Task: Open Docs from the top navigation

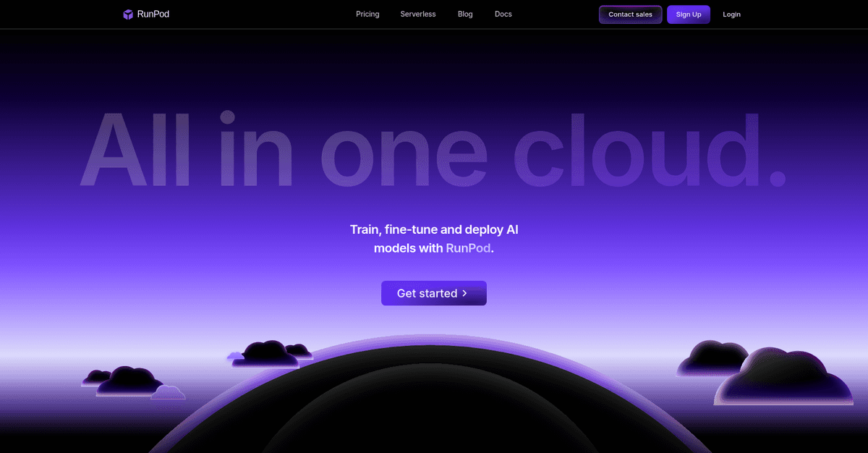Action: point(503,14)
